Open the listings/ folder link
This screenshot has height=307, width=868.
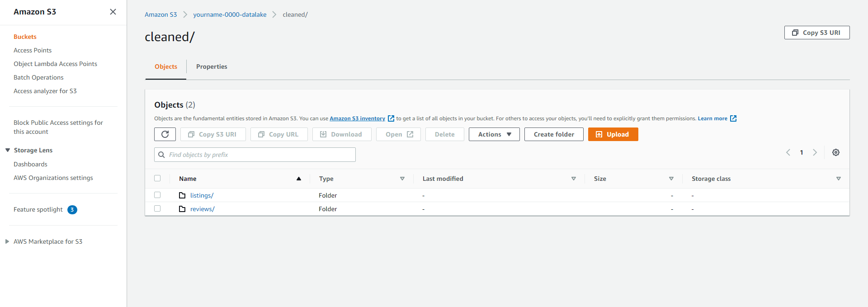(x=202, y=195)
